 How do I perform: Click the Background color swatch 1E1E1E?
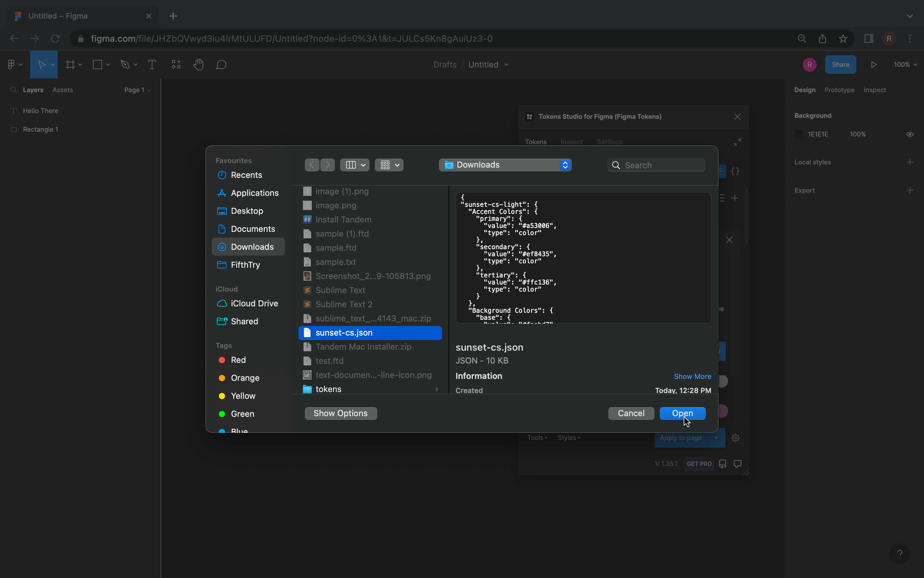click(x=799, y=134)
